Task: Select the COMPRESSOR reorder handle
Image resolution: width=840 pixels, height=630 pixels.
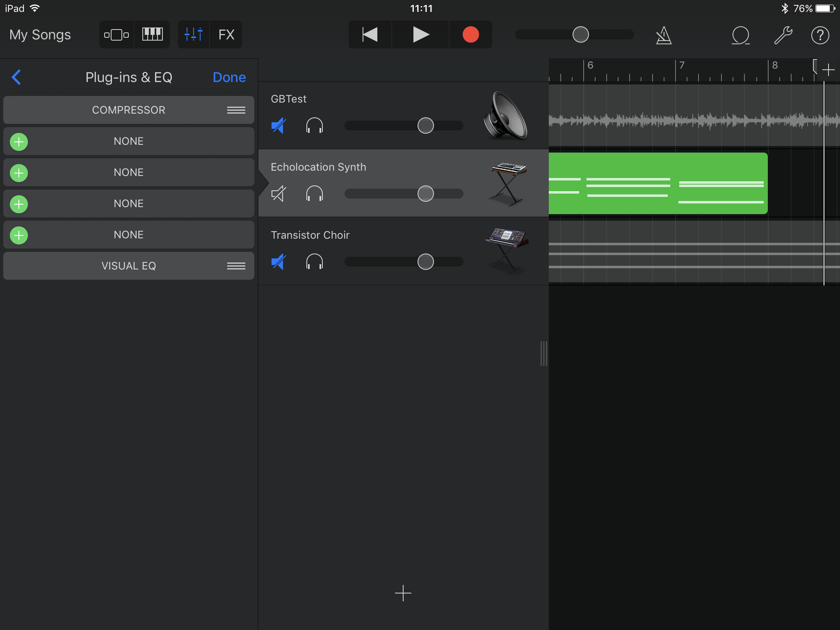Action: (x=236, y=110)
